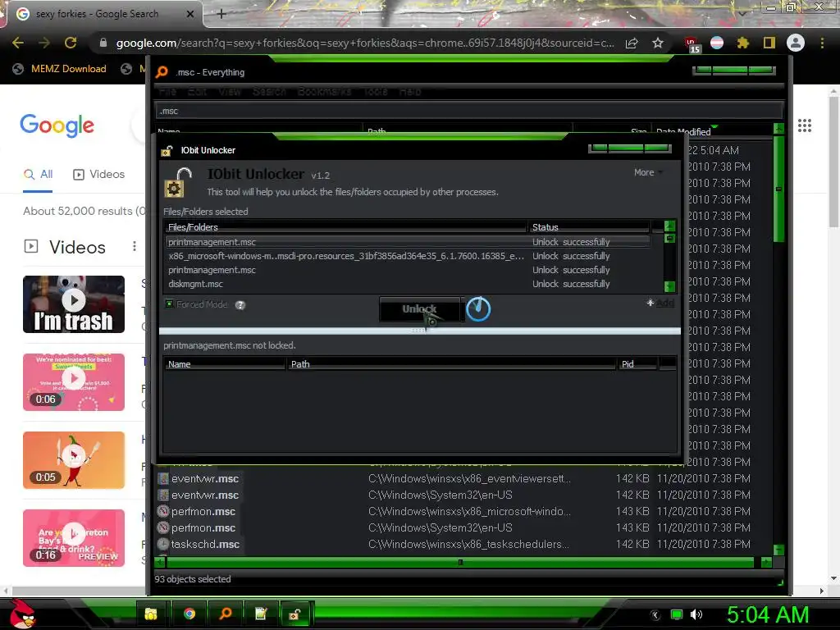The width and height of the screenshot is (840, 630).
Task: Open the file explorer taskbar icon
Action: coord(152,614)
